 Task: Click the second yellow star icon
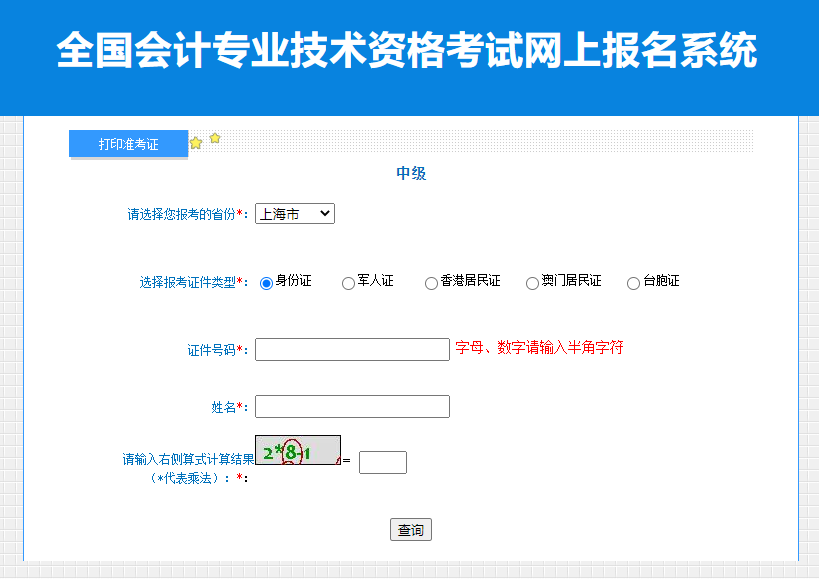215,140
